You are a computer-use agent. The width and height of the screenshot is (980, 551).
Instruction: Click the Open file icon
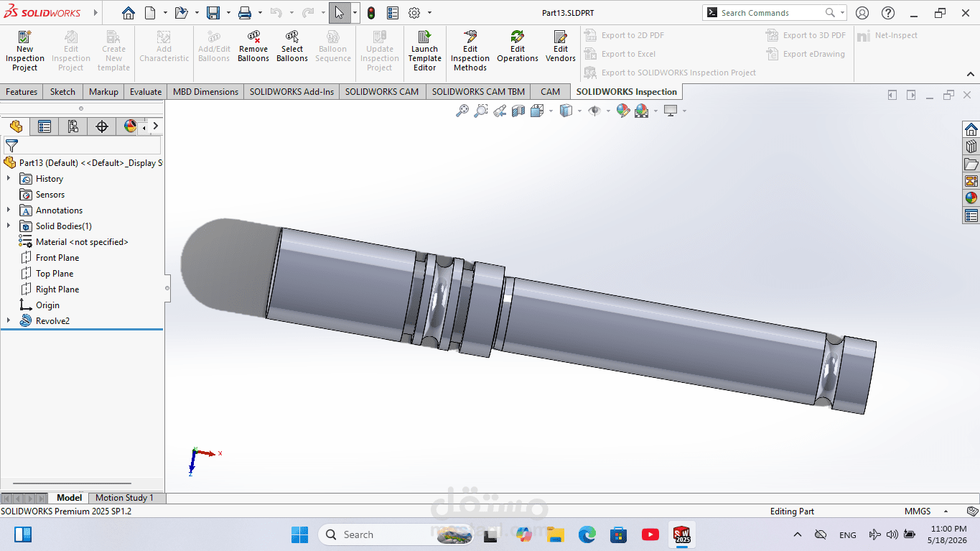181,13
